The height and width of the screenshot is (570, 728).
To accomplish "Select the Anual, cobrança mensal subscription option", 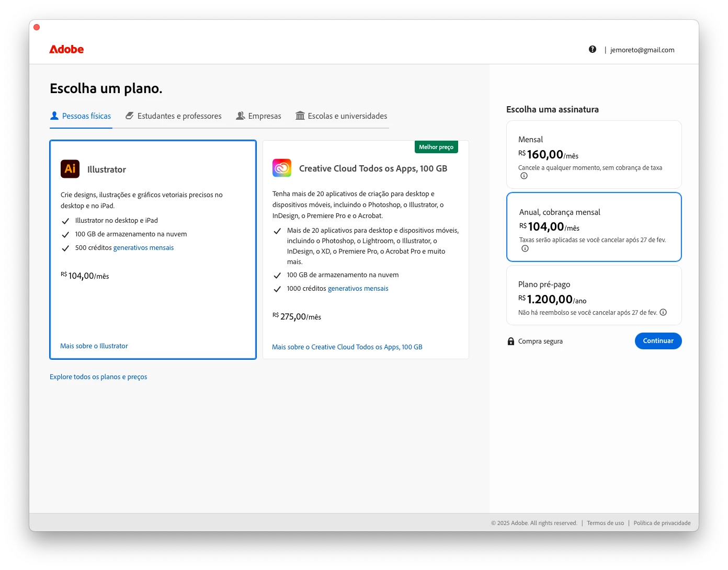I will [594, 227].
